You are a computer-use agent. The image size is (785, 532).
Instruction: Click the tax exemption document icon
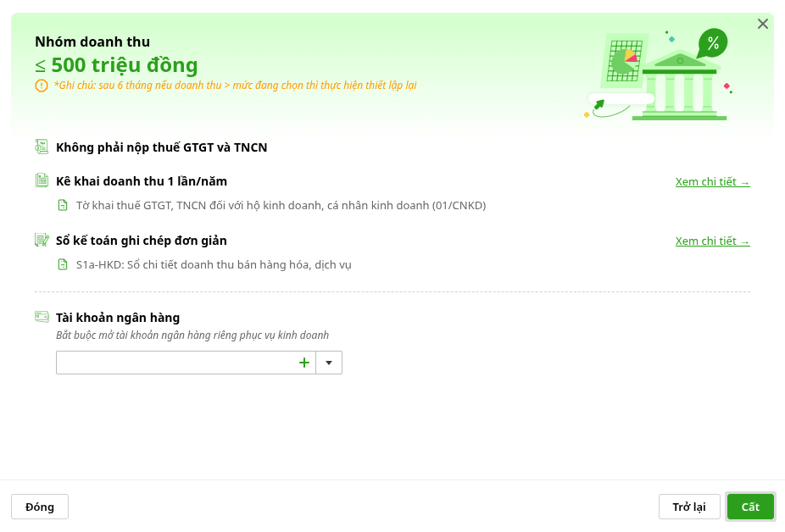coord(42,147)
